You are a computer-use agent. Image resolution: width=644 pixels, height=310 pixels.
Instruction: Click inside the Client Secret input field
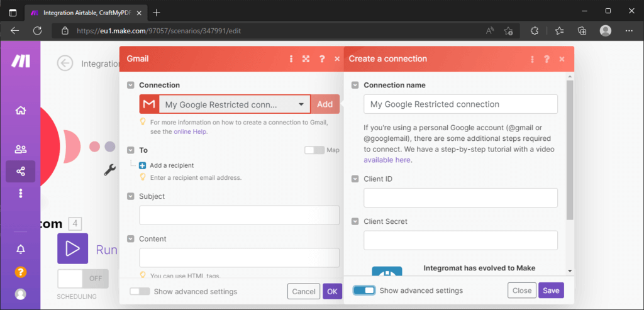(460, 240)
